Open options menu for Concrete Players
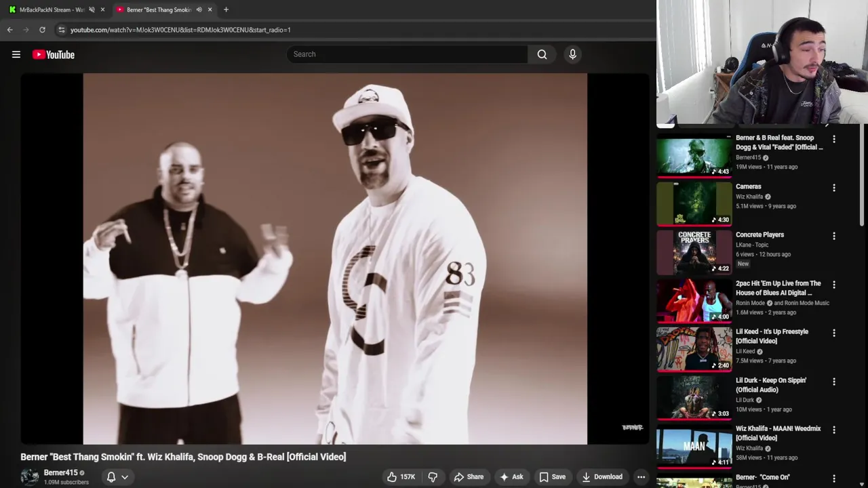868x488 pixels. [x=834, y=236]
